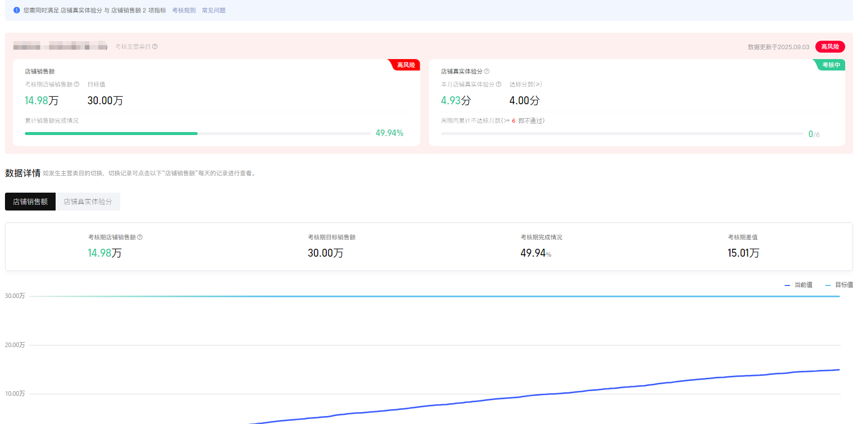
Task: Click the help icon beside 考核期店铺销售额 in the top card
Action: click(76, 84)
